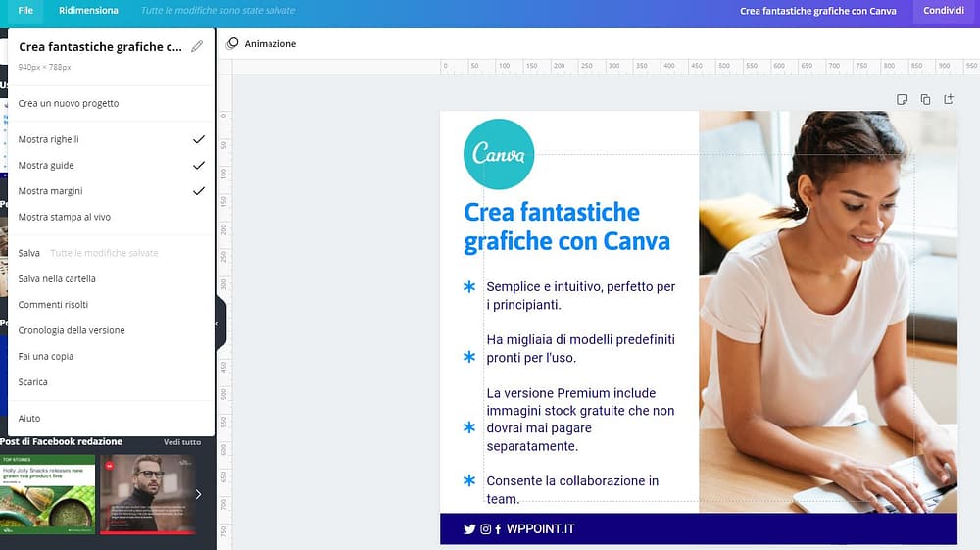The image size is (980, 550).
Task: Select the Instagram icon in footer
Action: point(486,529)
